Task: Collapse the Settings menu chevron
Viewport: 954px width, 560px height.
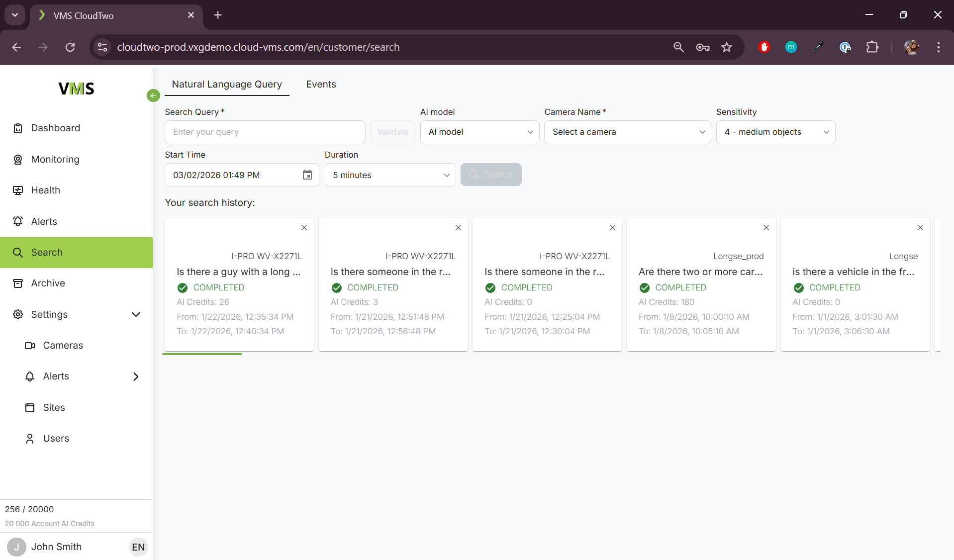Action: (x=136, y=314)
